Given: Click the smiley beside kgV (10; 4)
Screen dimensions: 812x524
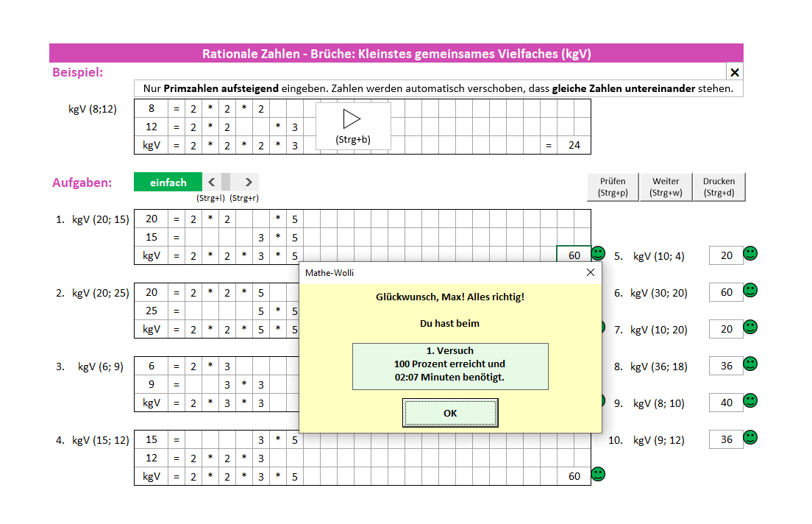Looking at the screenshot, I should 750,253.
